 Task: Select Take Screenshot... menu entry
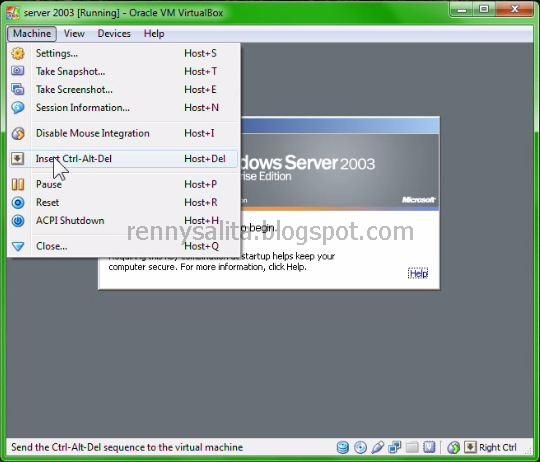coord(124,90)
